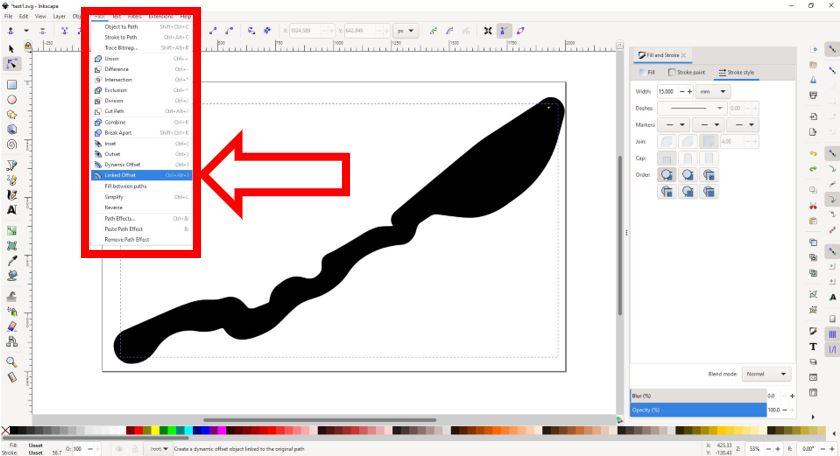Click the stroke Width value field
Image resolution: width=840 pixels, height=456 pixels.
tap(667, 92)
